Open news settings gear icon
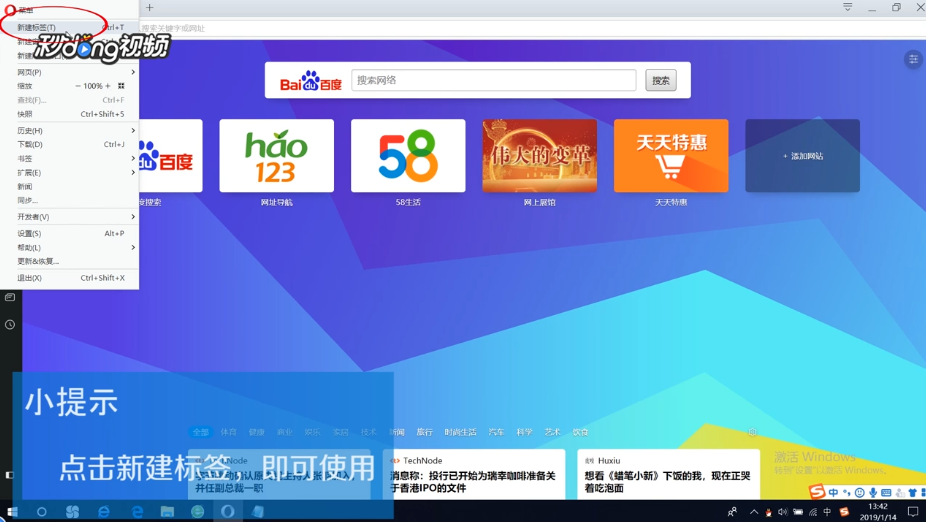The height and width of the screenshot is (522, 926). tap(752, 432)
